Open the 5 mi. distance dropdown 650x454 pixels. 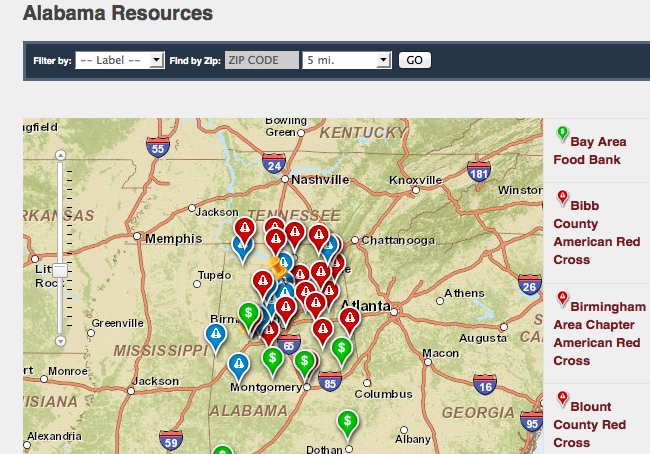(x=346, y=61)
